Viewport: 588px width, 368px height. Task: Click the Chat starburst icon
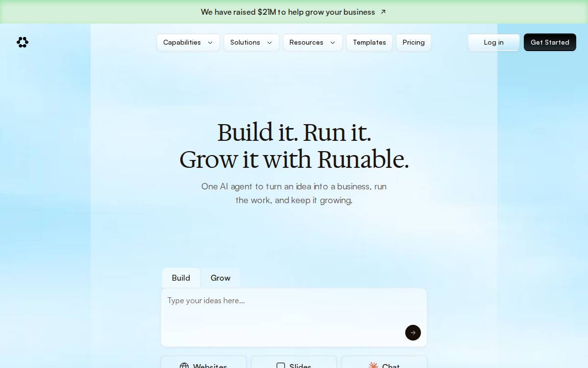tap(373, 365)
